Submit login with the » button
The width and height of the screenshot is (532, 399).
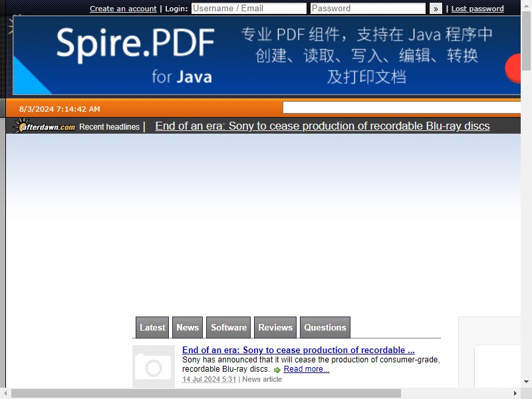pyautogui.click(x=436, y=9)
